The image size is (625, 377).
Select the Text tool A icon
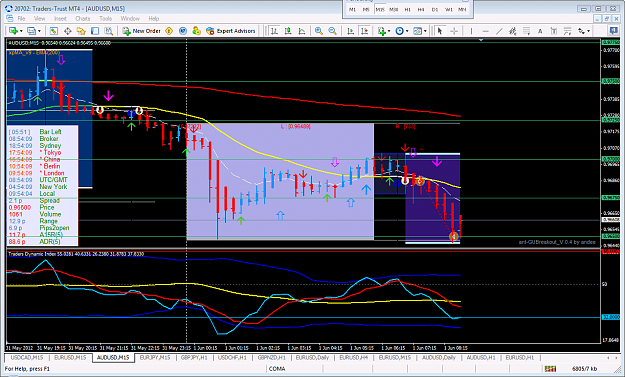click(540, 31)
